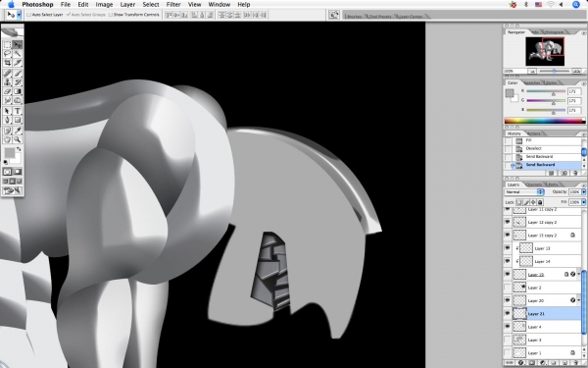Show Layer 3 via its visibility box
This screenshot has height=368, width=588.
508,340
